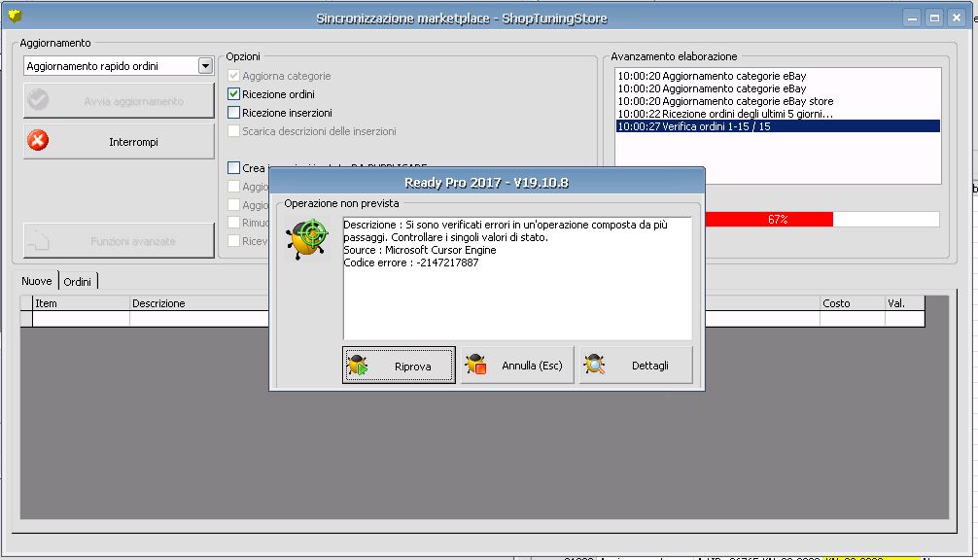This screenshot has height=560, width=978.
Task: Toggle the checkbox beside the Ricev option
Action: click(x=233, y=241)
